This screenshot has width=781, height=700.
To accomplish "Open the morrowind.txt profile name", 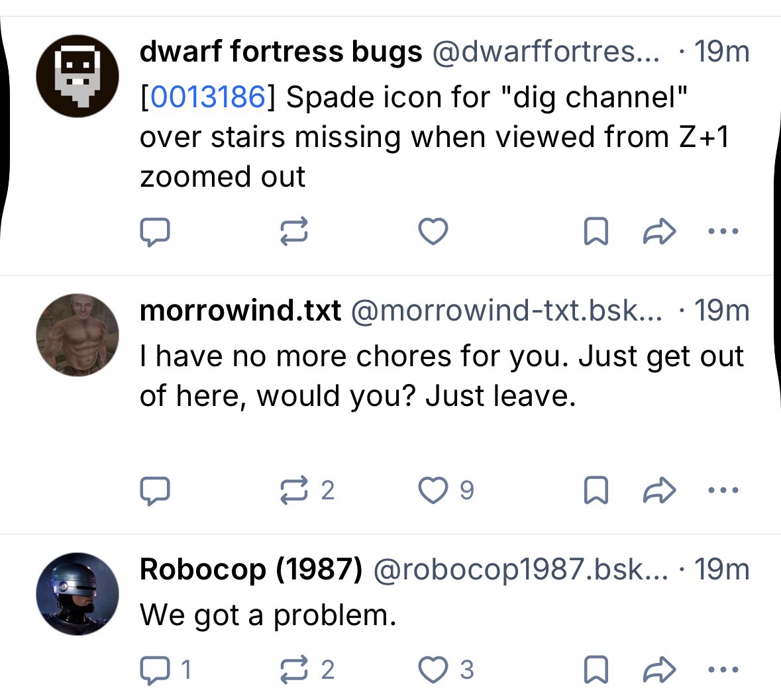I will pos(240,310).
